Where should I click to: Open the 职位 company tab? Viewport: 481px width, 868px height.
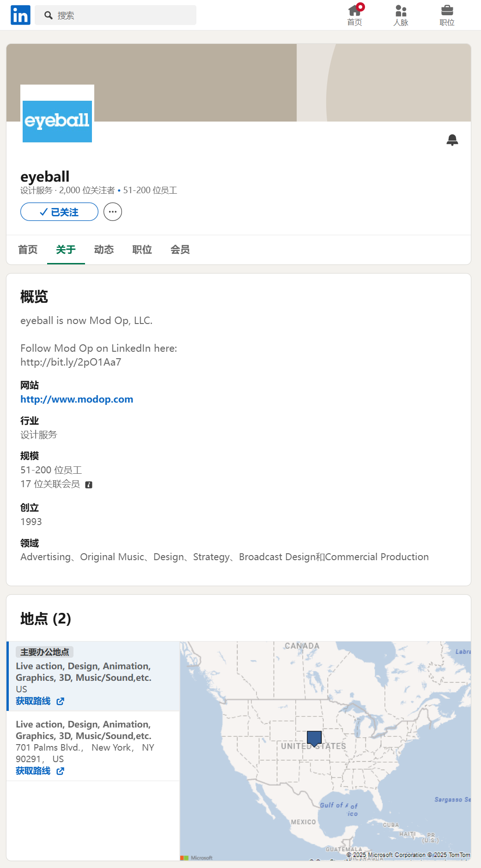pos(142,250)
